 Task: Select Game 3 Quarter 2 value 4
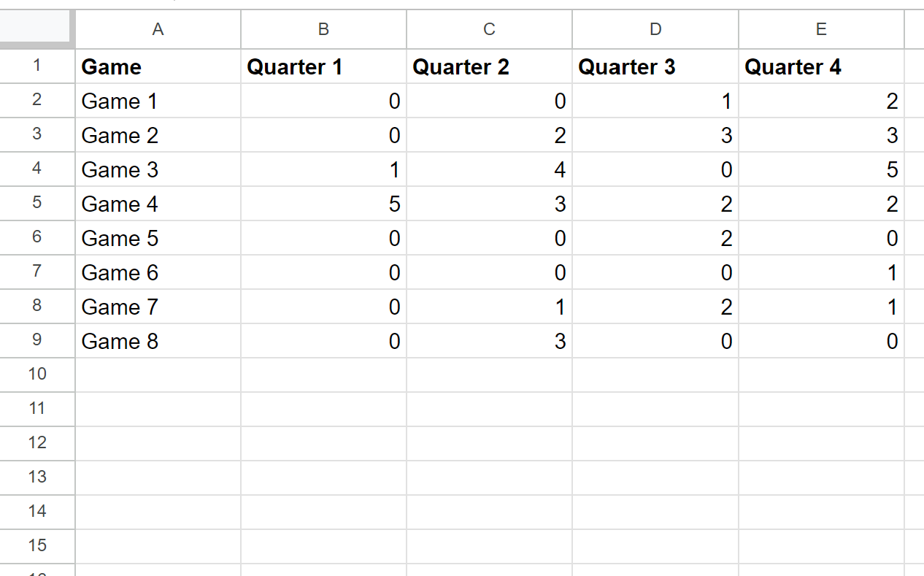point(489,169)
